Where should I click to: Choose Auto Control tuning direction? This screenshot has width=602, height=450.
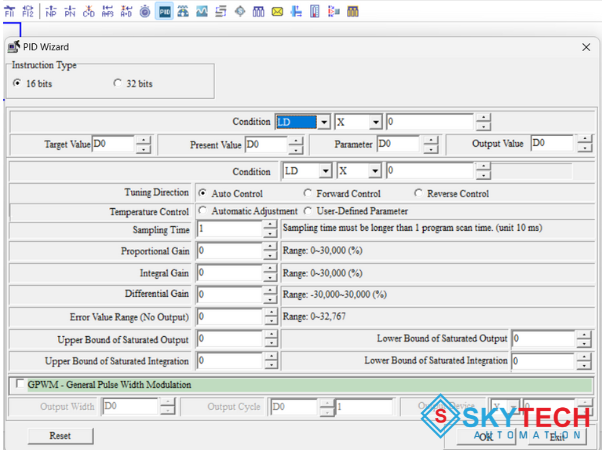tap(202, 193)
